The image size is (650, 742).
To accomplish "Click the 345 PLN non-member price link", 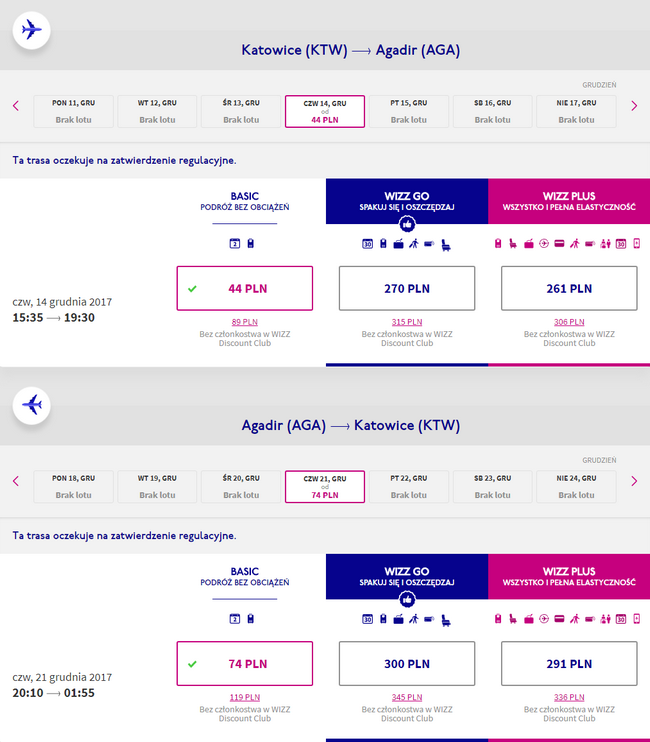I will (407, 697).
